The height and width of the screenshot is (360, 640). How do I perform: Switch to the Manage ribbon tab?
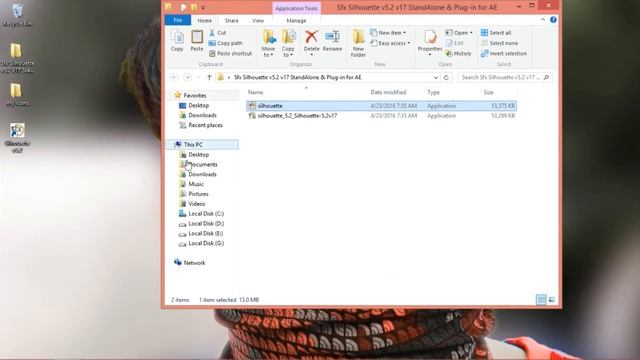coord(296,20)
